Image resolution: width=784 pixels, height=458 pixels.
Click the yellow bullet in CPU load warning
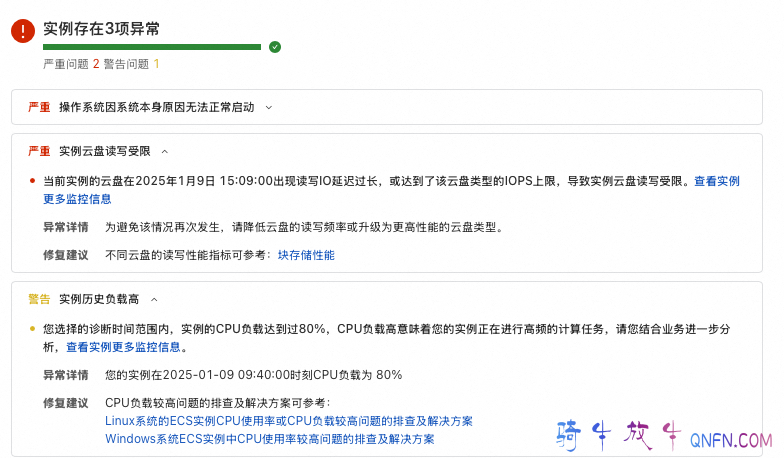(32, 328)
